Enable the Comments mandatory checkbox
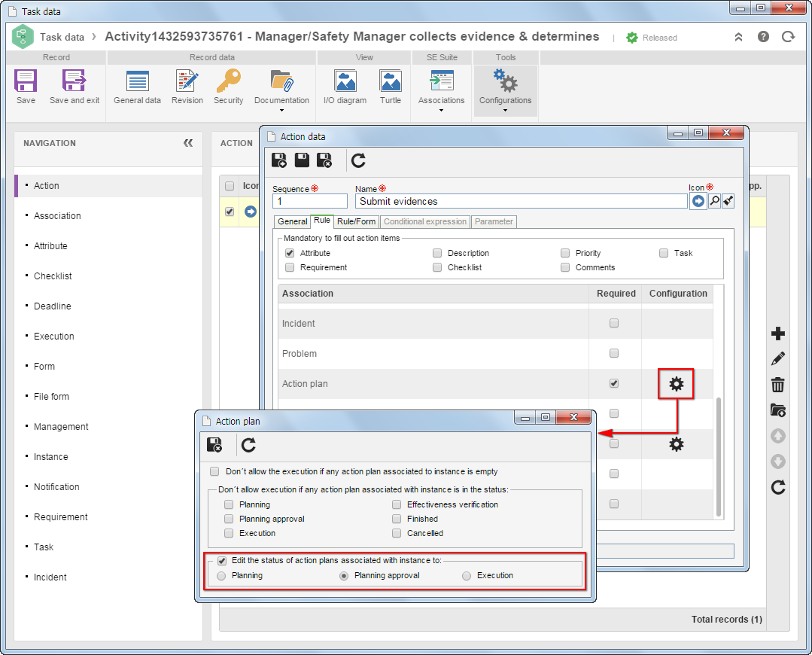Screen dimensions: 812x655 coord(565,267)
